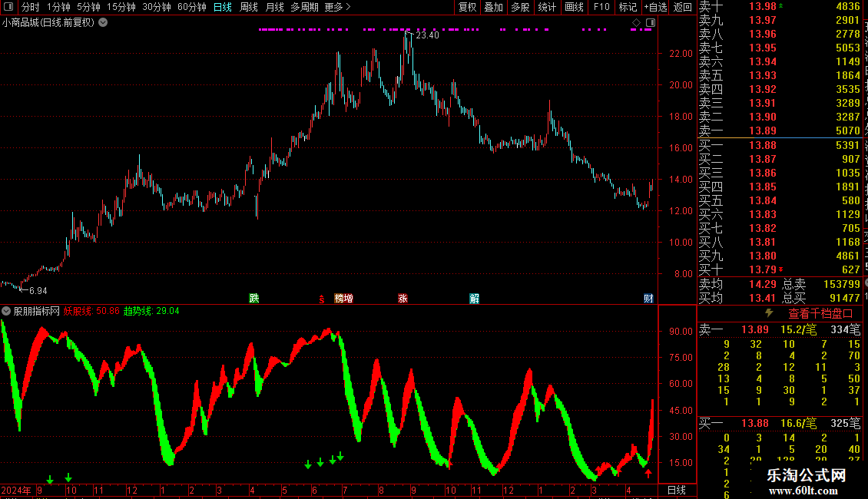This screenshot has width=868, height=499.
Task: Click the 标记 mark button
Action: 628,7
